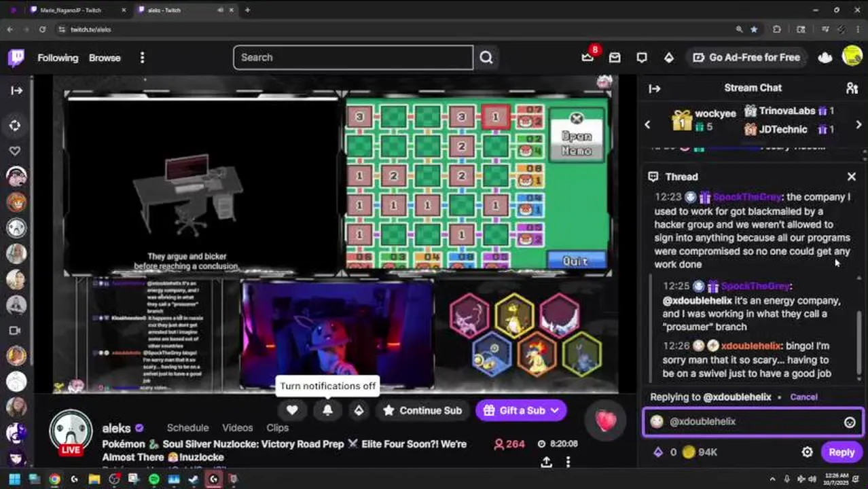Open Chrome from the taskbar

(x=54, y=479)
